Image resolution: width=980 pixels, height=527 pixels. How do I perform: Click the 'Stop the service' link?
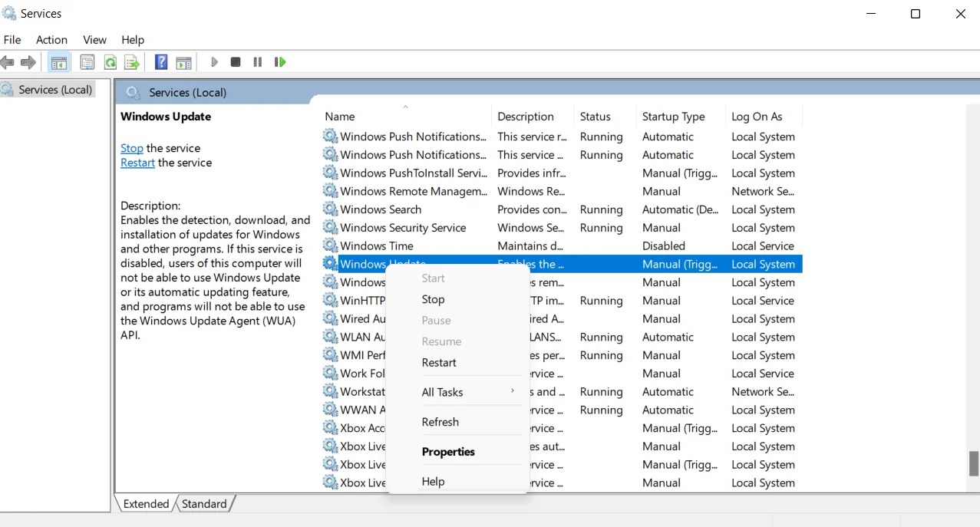coord(132,148)
